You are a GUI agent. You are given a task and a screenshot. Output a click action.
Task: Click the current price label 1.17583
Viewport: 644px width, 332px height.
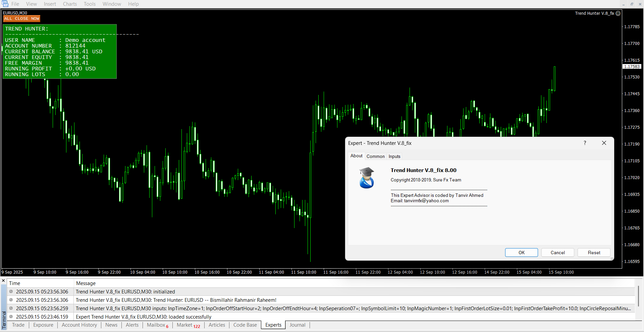coord(632,67)
